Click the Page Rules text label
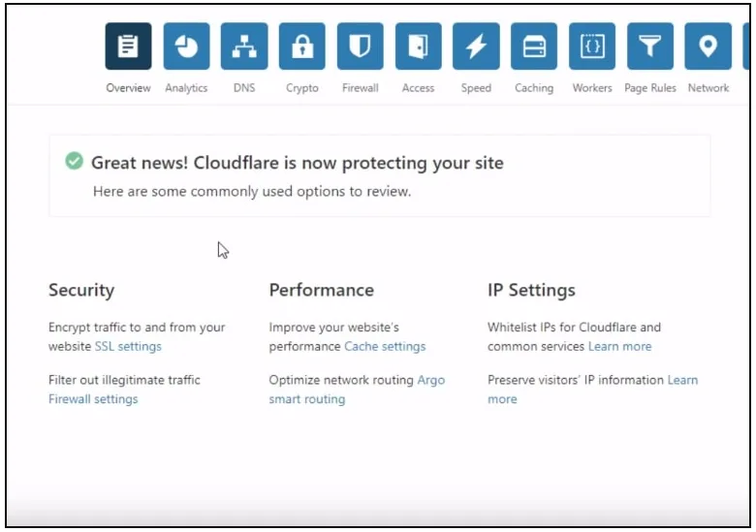Screen dimensions: 756x532 (x=650, y=88)
